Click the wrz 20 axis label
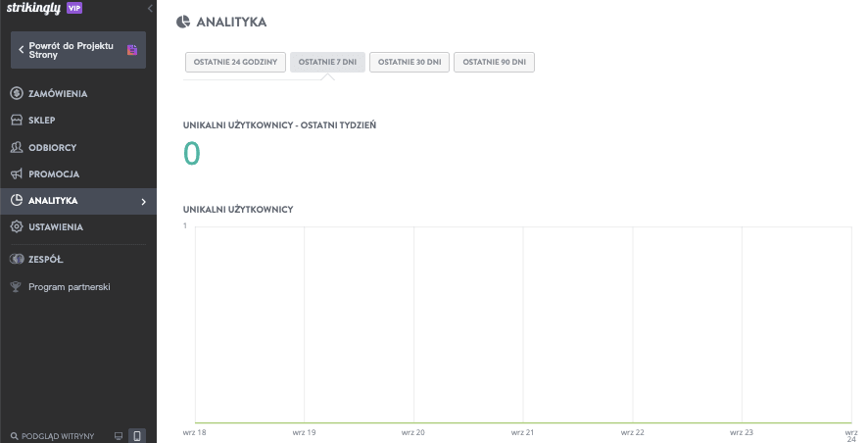The height and width of the screenshot is (443, 868). click(413, 432)
